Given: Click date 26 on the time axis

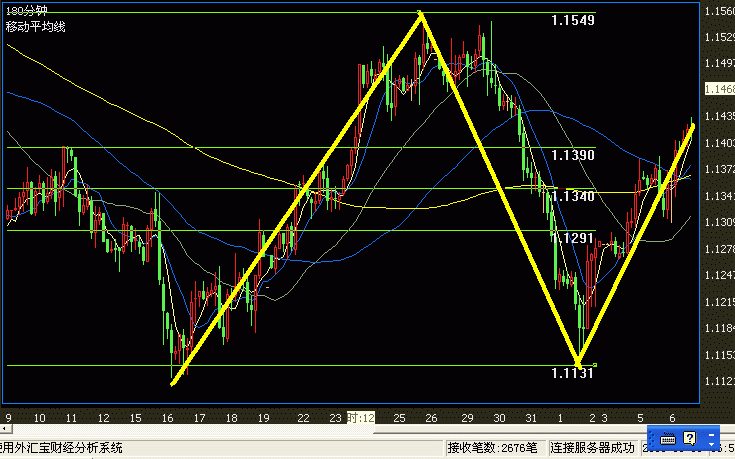Looking at the screenshot, I should 431,418.
